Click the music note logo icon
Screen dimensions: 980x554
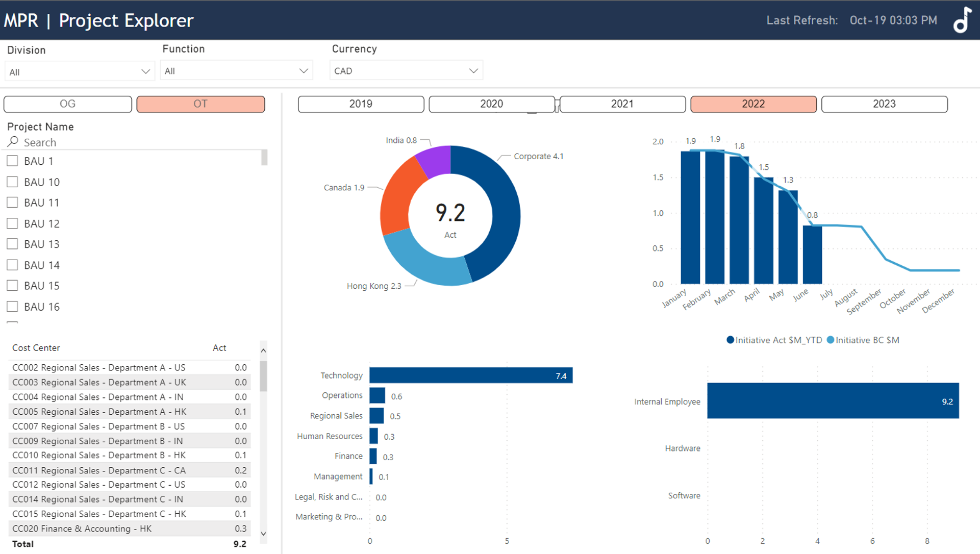(962, 20)
